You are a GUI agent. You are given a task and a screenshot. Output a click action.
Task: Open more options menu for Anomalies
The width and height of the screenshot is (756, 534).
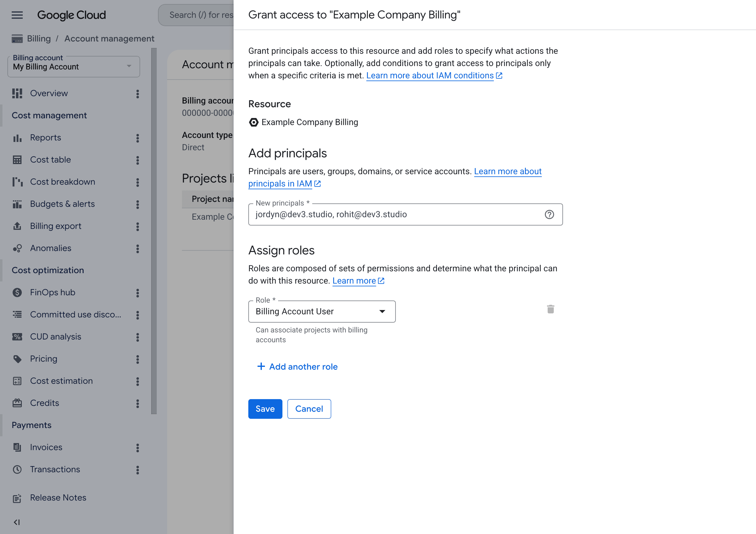click(x=138, y=249)
